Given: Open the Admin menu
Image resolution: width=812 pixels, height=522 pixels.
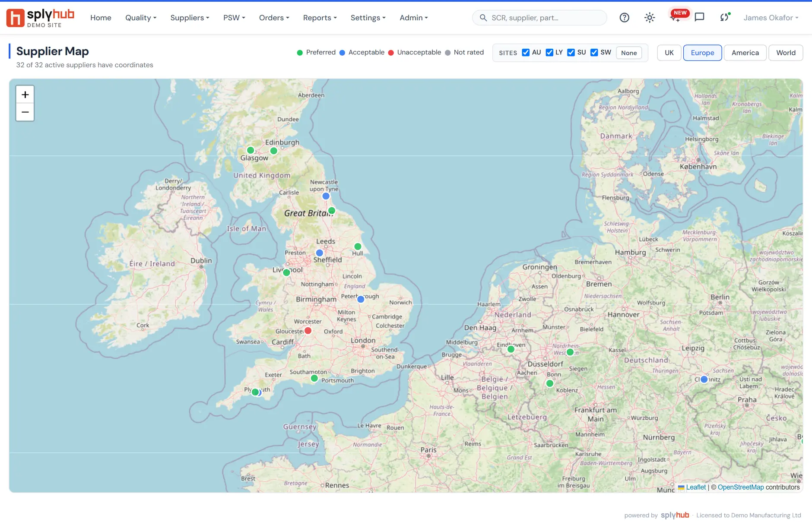Looking at the screenshot, I should [x=413, y=18].
